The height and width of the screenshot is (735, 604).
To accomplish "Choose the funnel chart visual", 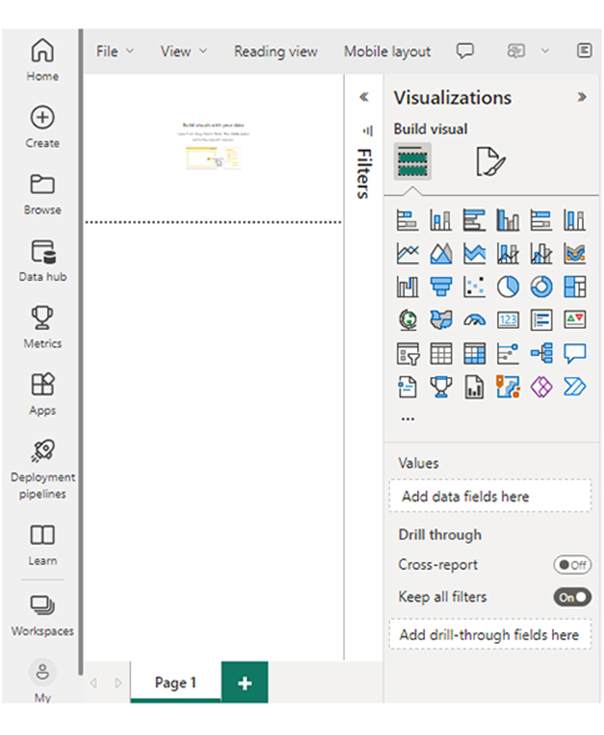I will 441,286.
